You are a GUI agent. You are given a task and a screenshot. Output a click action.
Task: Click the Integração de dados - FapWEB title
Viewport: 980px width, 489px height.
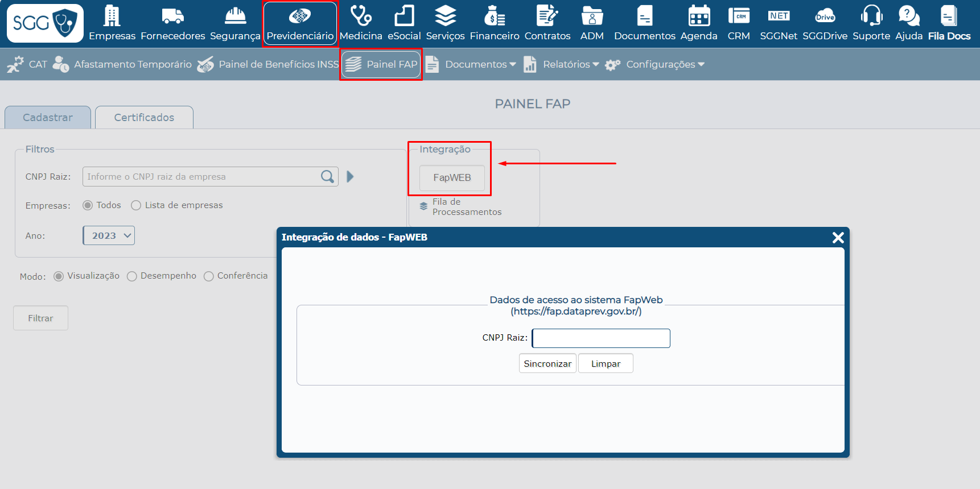point(355,237)
